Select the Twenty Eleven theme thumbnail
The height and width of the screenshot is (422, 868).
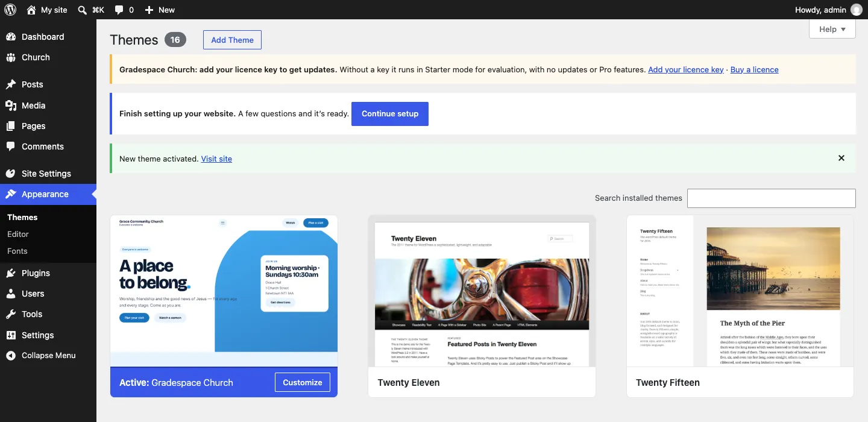click(x=482, y=291)
